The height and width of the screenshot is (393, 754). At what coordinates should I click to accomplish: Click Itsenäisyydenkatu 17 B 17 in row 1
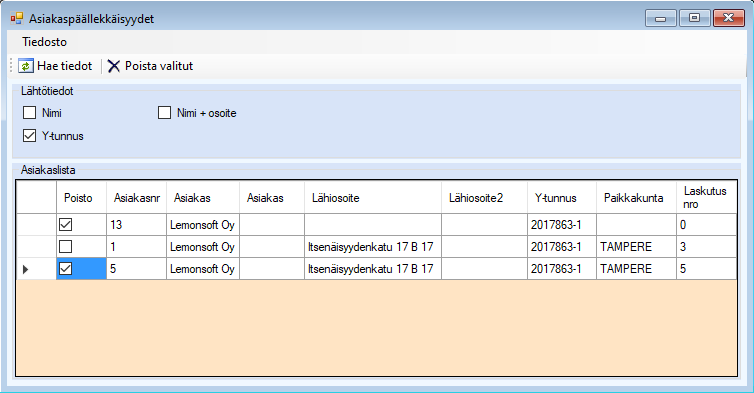(x=373, y=247)
